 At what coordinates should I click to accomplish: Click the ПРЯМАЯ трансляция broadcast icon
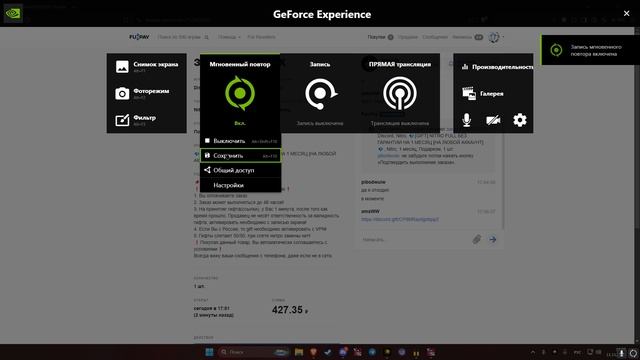pos(400,93)
